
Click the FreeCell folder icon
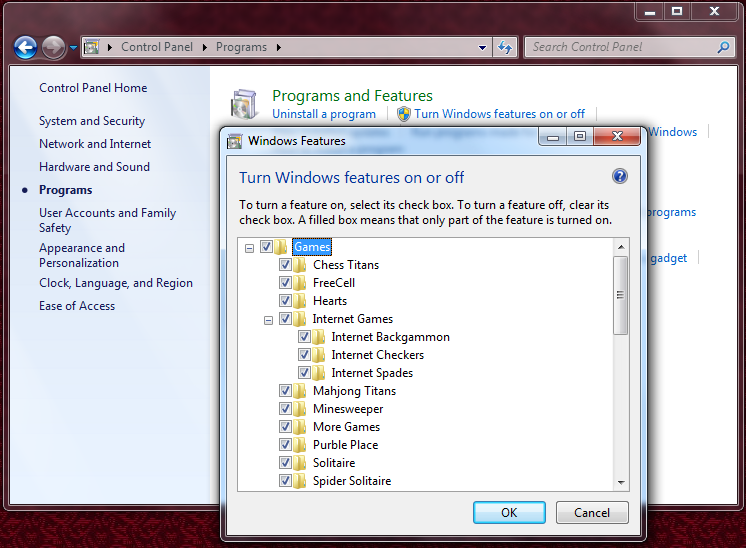point(300,283)
